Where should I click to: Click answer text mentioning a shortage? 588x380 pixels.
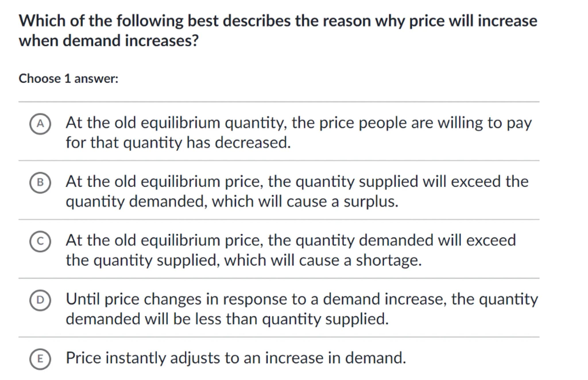point(291,250)
